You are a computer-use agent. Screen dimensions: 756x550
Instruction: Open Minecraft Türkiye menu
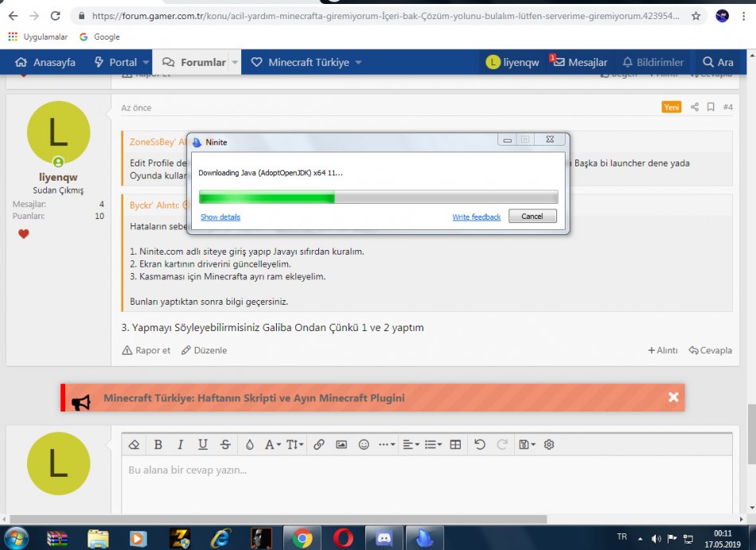click(300, 62)
